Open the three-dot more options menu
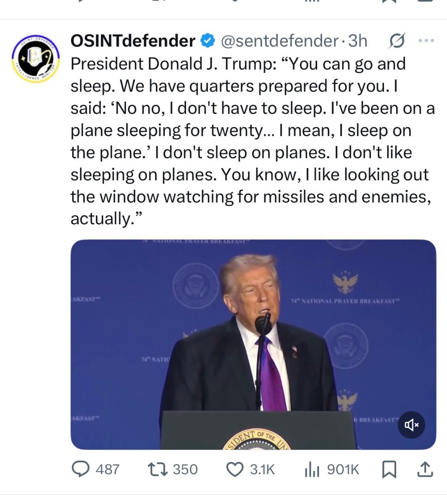The image size is (447, 504). point(426,41)
